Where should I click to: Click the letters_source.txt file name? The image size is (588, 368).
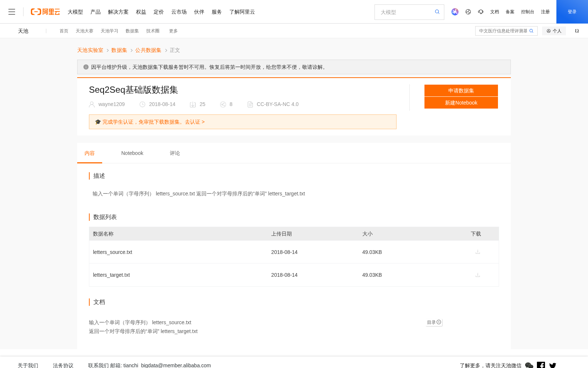tap(112, 252)
